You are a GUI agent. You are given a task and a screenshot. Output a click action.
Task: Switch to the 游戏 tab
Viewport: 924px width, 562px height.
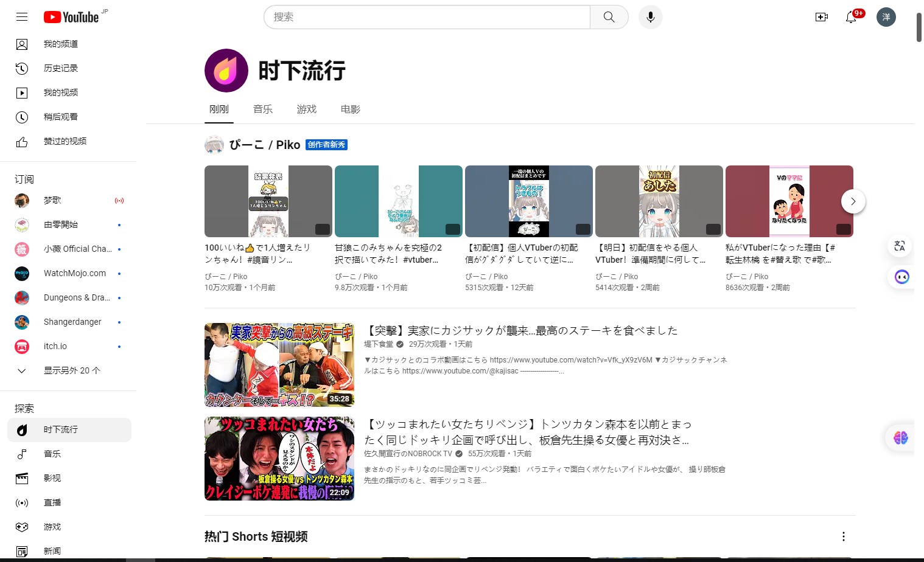tap(307, 109)
